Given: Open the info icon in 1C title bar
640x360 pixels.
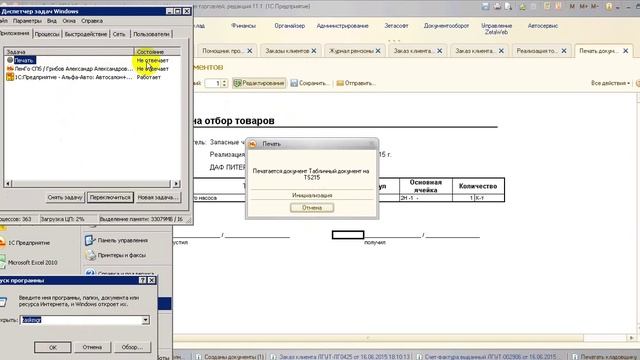Looking at the screenshot, I should point(609,6).
